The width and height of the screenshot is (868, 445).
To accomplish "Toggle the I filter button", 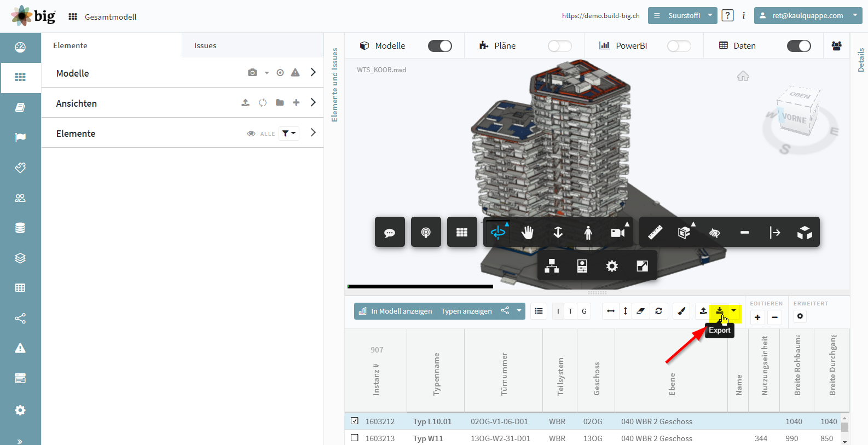I will [558, 311].
